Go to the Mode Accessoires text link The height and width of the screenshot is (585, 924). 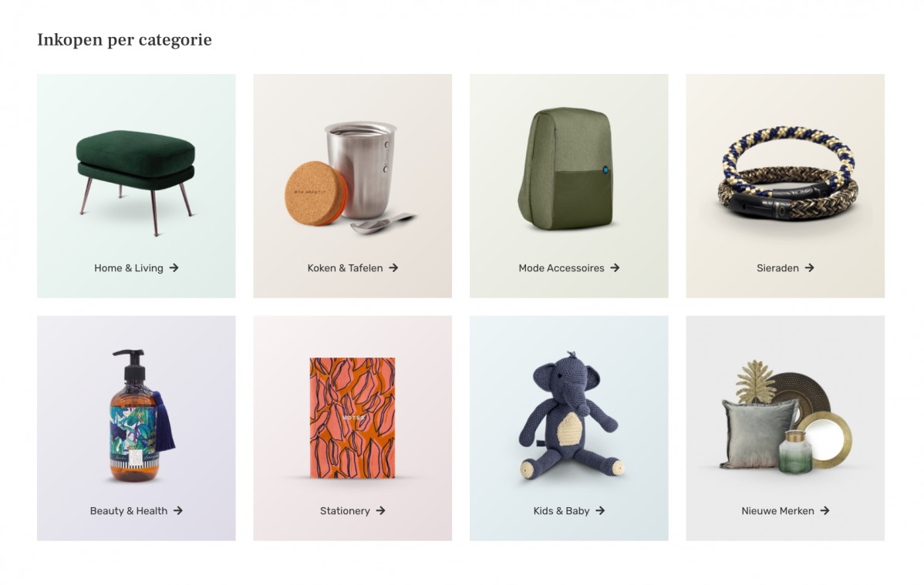[561, 268]
